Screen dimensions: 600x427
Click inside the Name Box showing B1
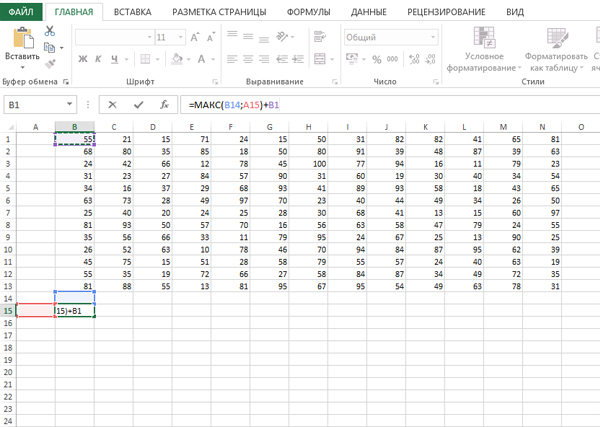[40, 104]
